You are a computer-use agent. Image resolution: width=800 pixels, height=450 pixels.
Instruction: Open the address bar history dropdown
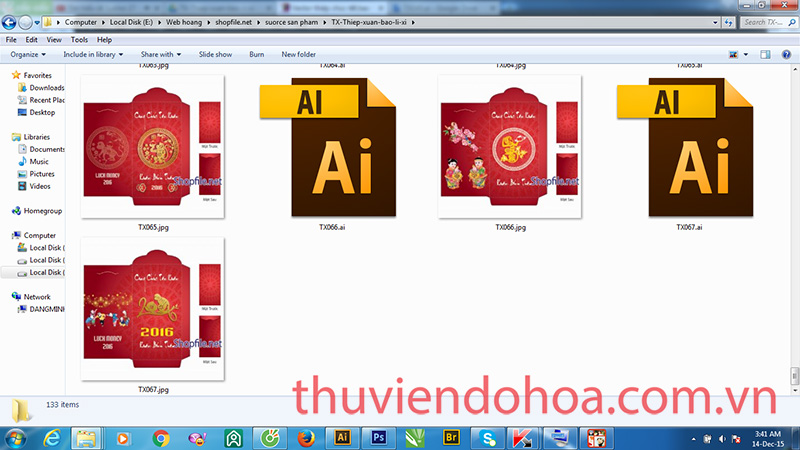[x=715, y=22]
